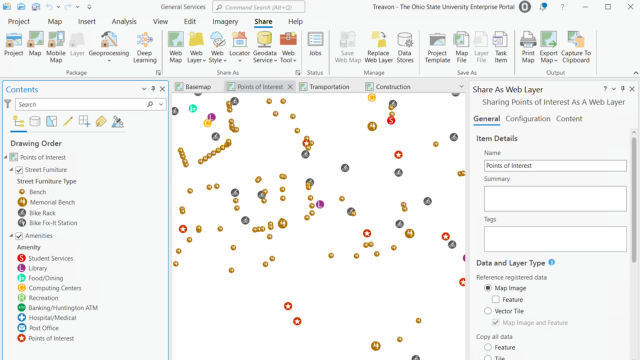The height and width of the screenshot is (360, 640).
Task: Select List By Data Source icon
Action: click(35, 122)
